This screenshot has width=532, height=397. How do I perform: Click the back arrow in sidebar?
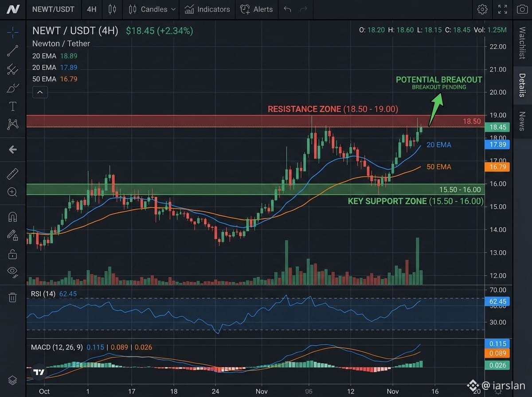point(12,149)
